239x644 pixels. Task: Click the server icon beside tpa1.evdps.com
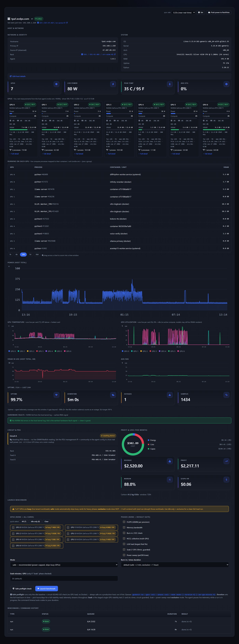(9, 19)
